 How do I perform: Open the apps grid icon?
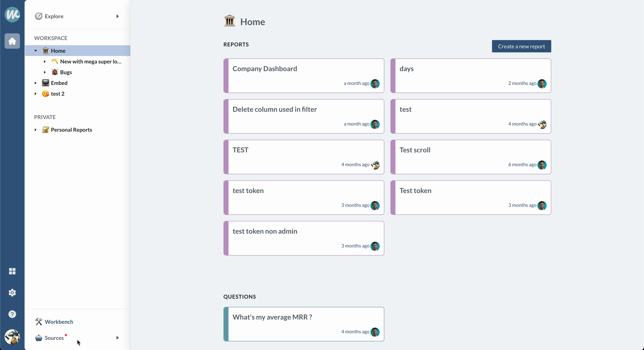(x=12, y=271)
